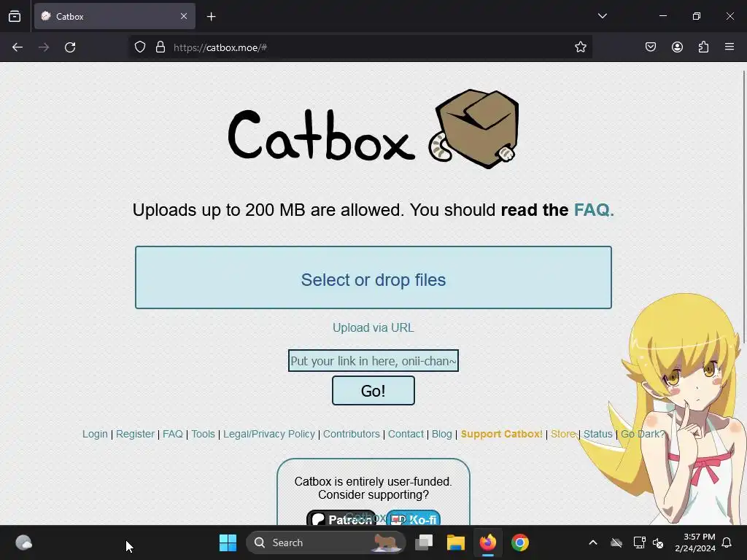Open File Explorer from taskbar
Screen dimensions: 747x560
tap(456, 542)
